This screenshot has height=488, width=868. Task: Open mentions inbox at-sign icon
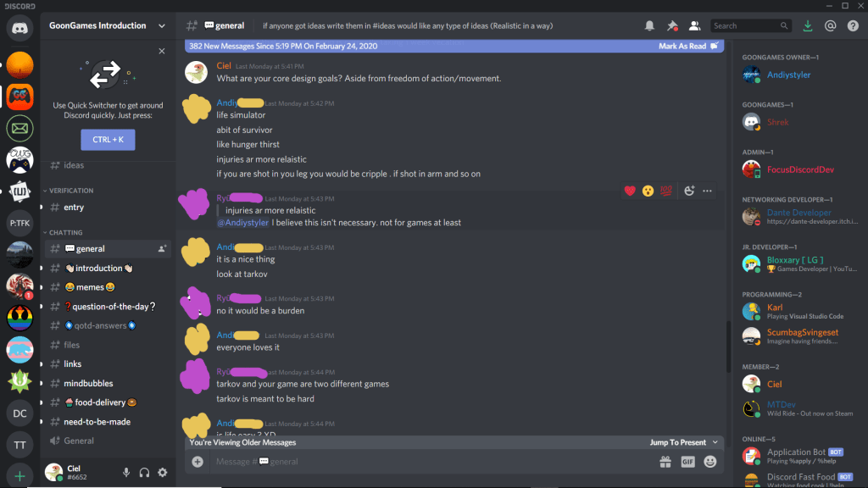click(x=830, y=25)
